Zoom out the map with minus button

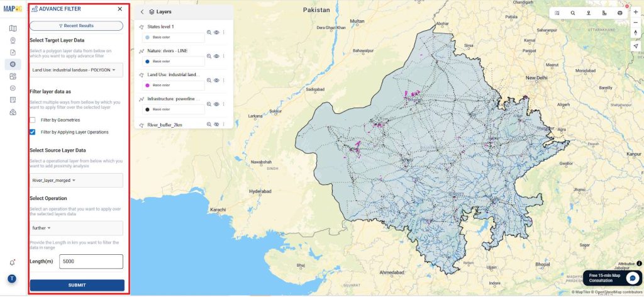(636, 22)
